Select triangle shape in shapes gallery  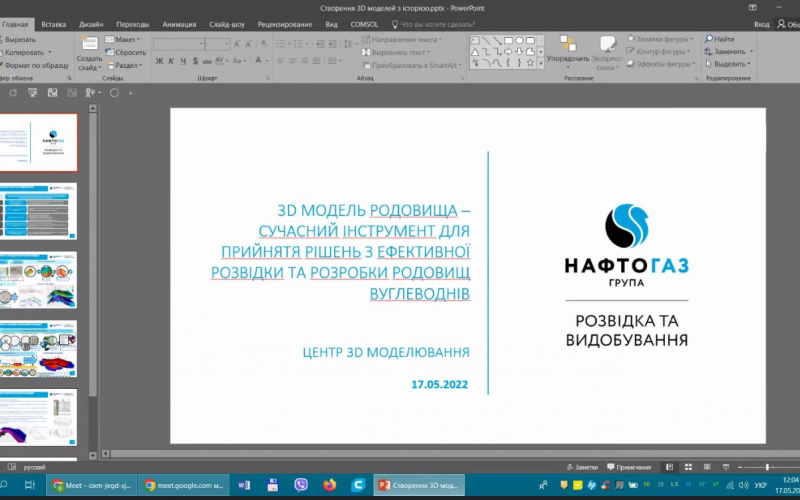click(x=475, y=52)
